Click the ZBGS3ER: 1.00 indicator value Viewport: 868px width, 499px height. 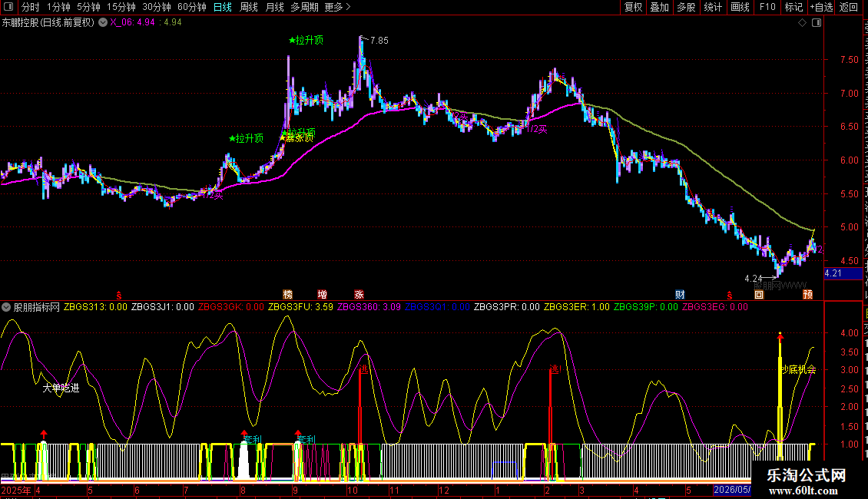577,306
